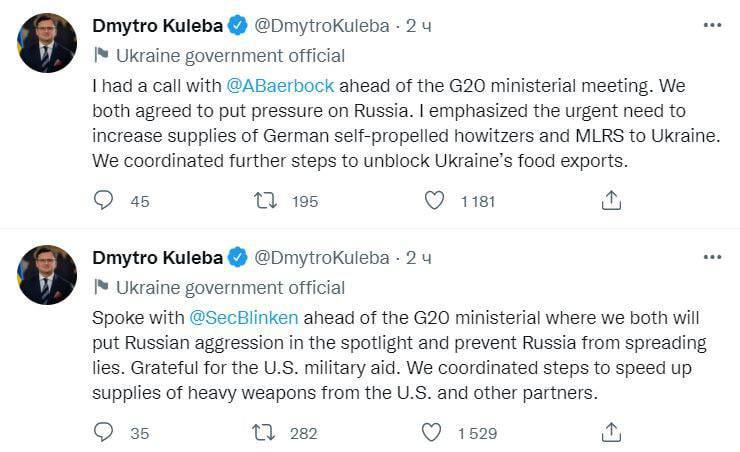The height and width of the screenshot is (452, 740).
Task: Retweet the tweet mentioning @SecBlinken
Action: (266, 432)
